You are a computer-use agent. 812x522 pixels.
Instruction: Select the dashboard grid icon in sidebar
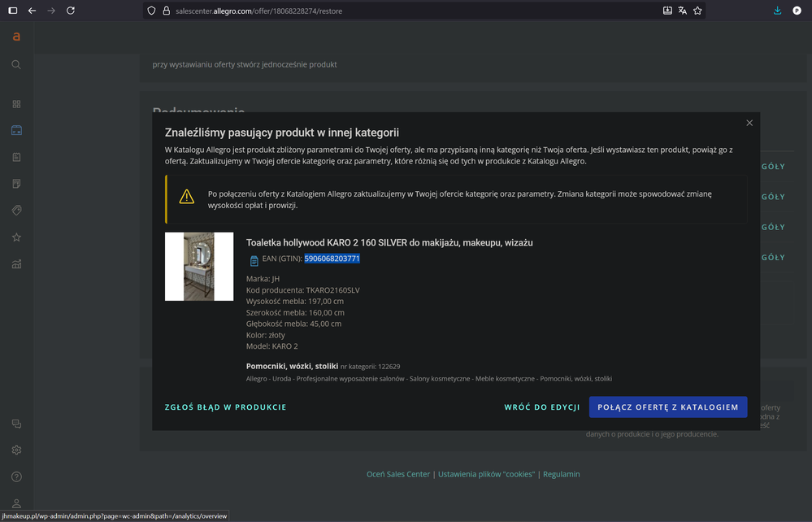(16, 104)
